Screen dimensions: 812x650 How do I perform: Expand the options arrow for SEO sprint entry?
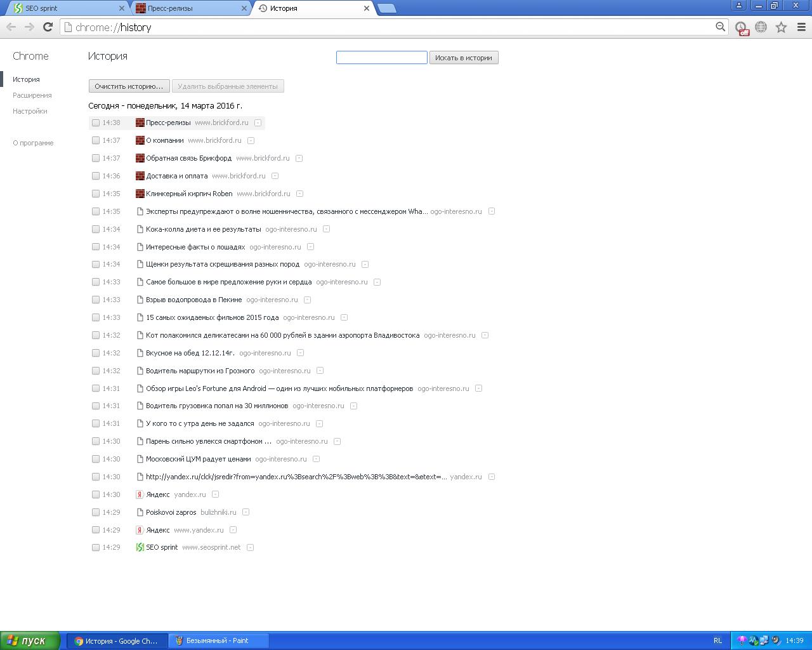pyautogui.click(x=250, y=547)
